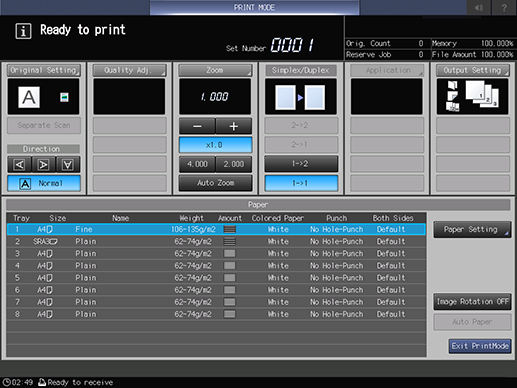Viewport: 517px width, 388px height.
Task: Select the 1->1 simplex option
Action: tap(301, 183)
